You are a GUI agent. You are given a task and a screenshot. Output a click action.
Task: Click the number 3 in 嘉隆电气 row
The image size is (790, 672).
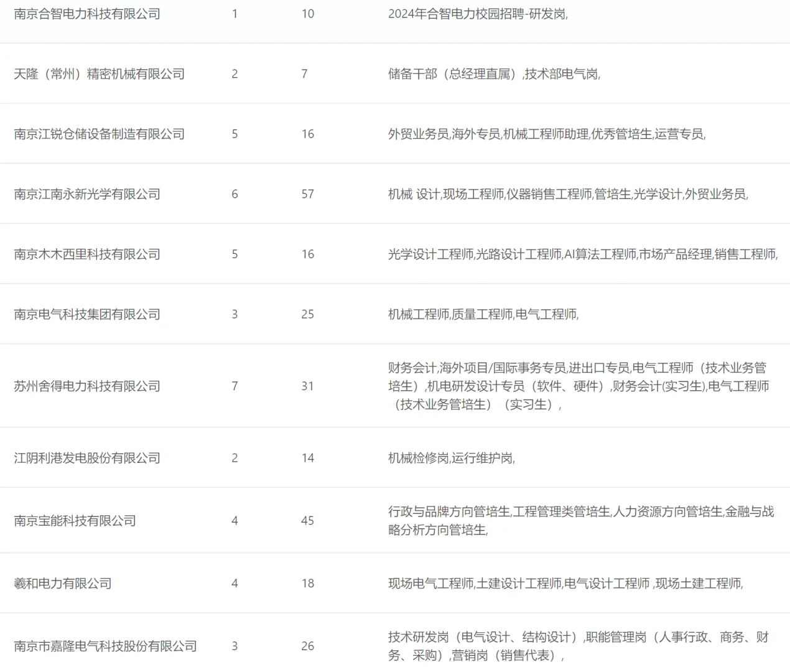235,646
